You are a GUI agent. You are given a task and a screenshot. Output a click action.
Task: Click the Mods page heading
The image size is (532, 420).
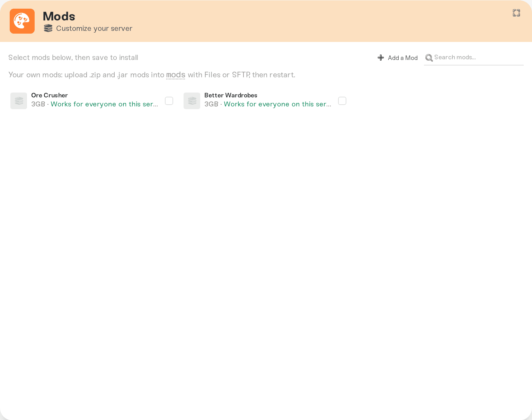pos(59,16)
